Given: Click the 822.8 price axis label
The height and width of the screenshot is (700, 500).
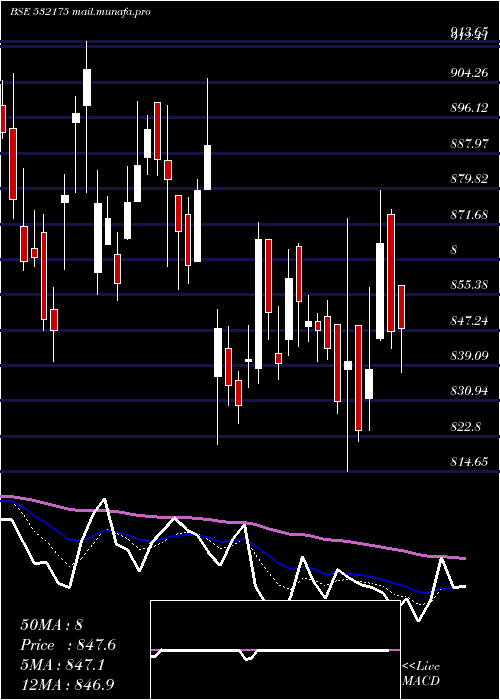Looking at the screenshot, I should (x=466, y=426).
